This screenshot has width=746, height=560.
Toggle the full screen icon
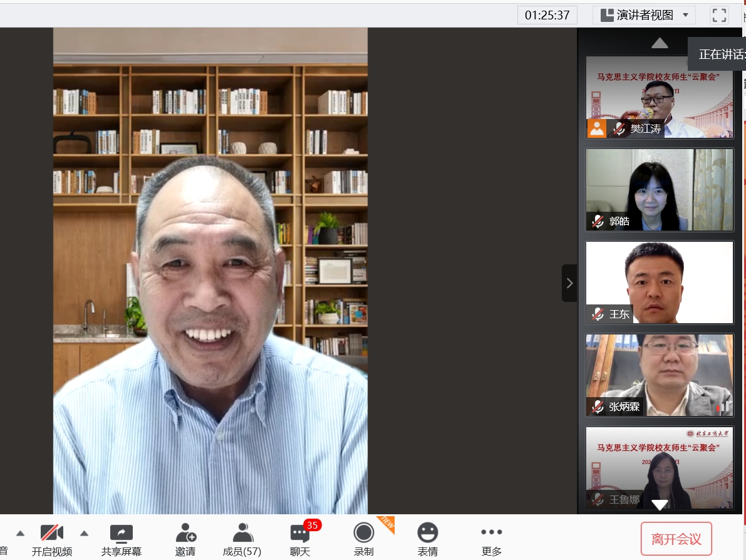click(719, 15)
